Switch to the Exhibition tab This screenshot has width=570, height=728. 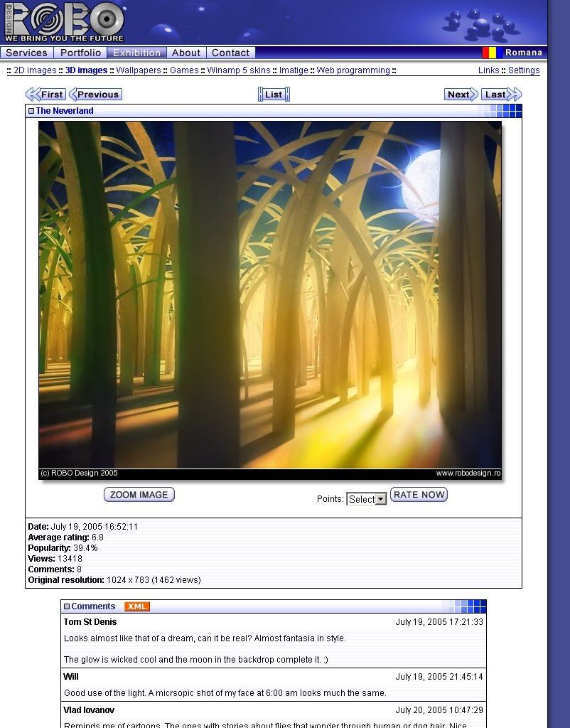(x=137, y=53)
